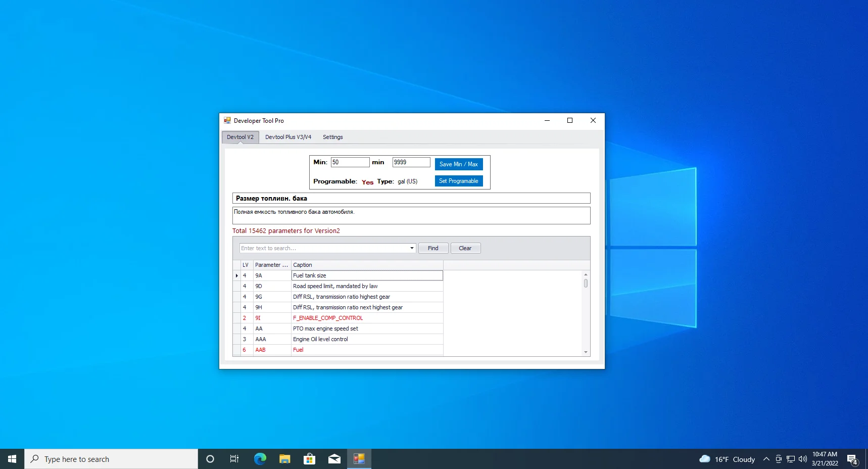Click the LV value '3' in the AAA row

(x=247, y=339)
